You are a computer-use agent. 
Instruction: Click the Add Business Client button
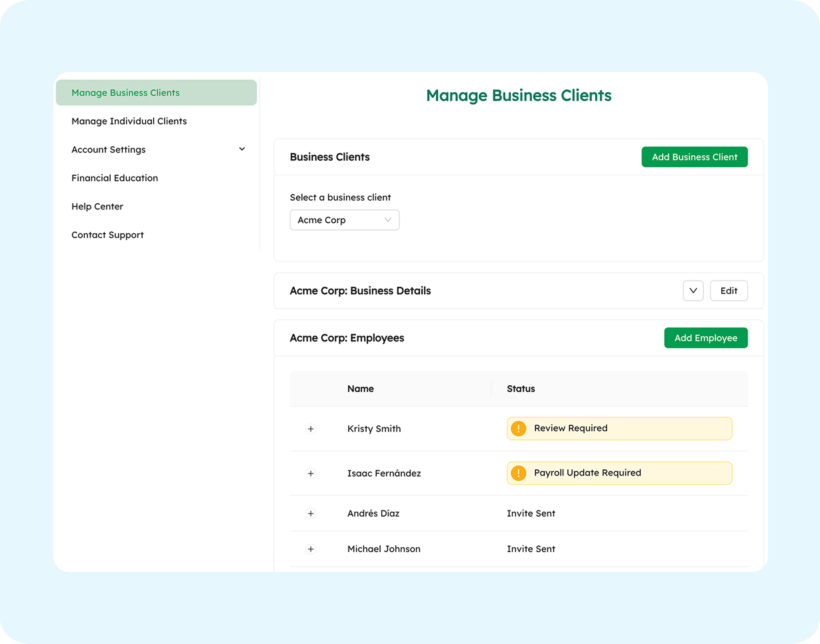coord(694,157)
